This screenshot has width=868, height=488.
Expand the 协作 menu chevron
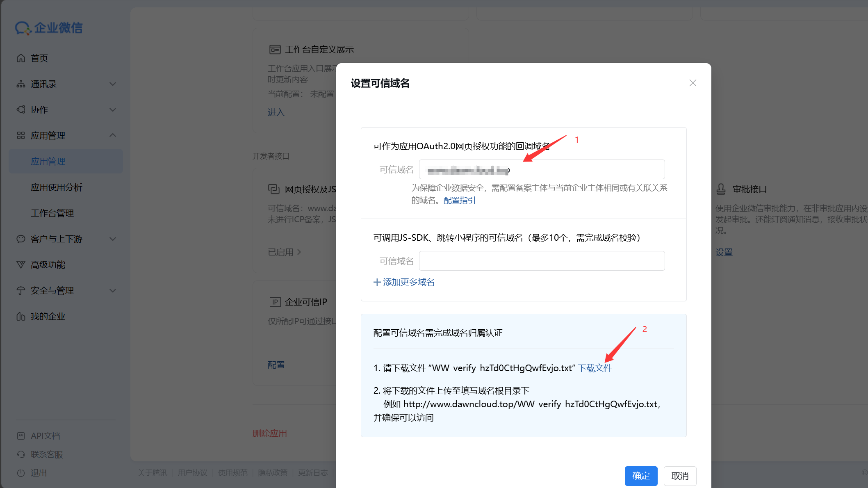pos(113,110)
